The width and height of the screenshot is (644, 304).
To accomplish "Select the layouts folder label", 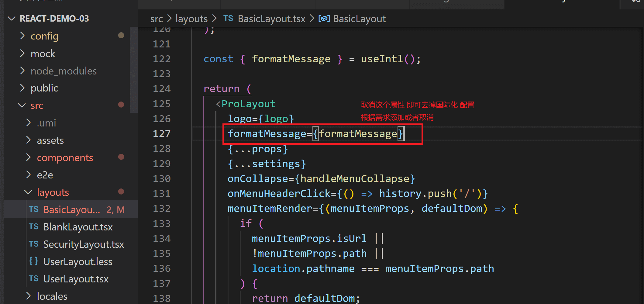I will (x=53, y=192).
